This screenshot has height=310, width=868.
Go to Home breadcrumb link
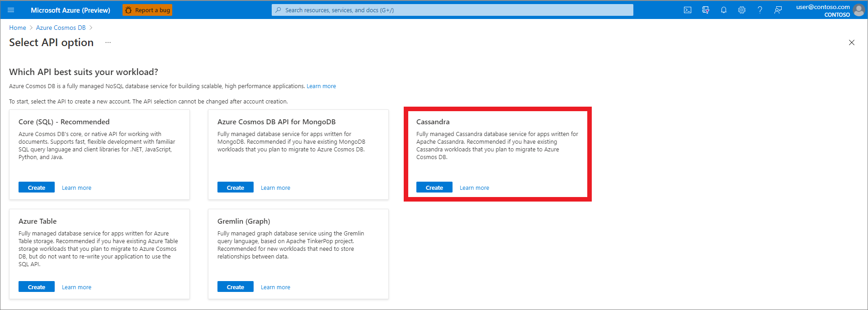[18, 28]
